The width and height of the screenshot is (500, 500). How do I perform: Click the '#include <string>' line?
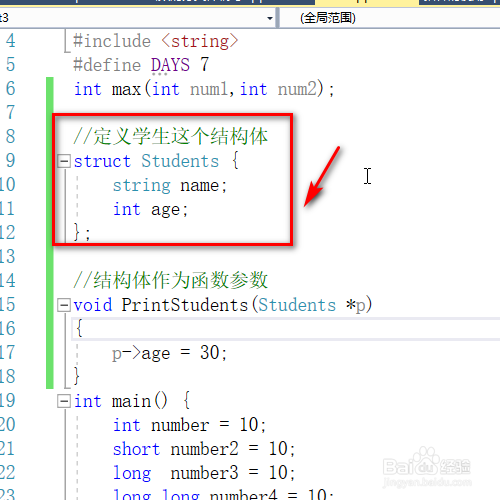155,41
